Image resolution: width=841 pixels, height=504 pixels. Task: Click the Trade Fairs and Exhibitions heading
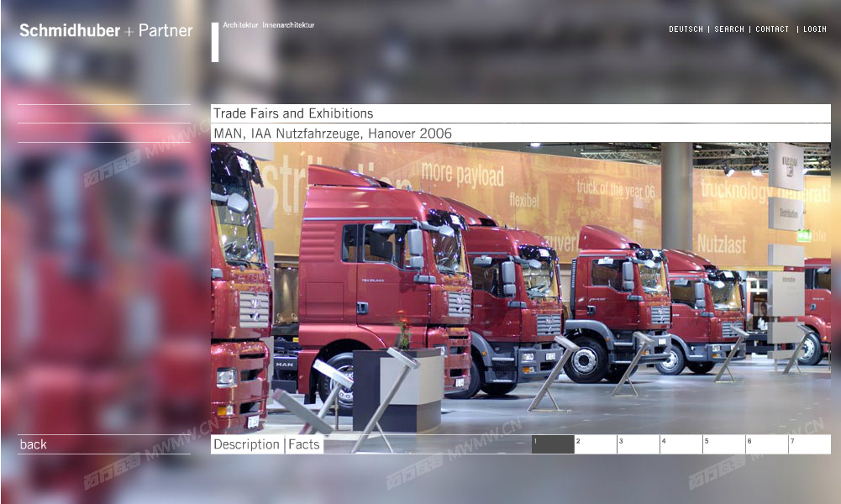tap(293, 113)
